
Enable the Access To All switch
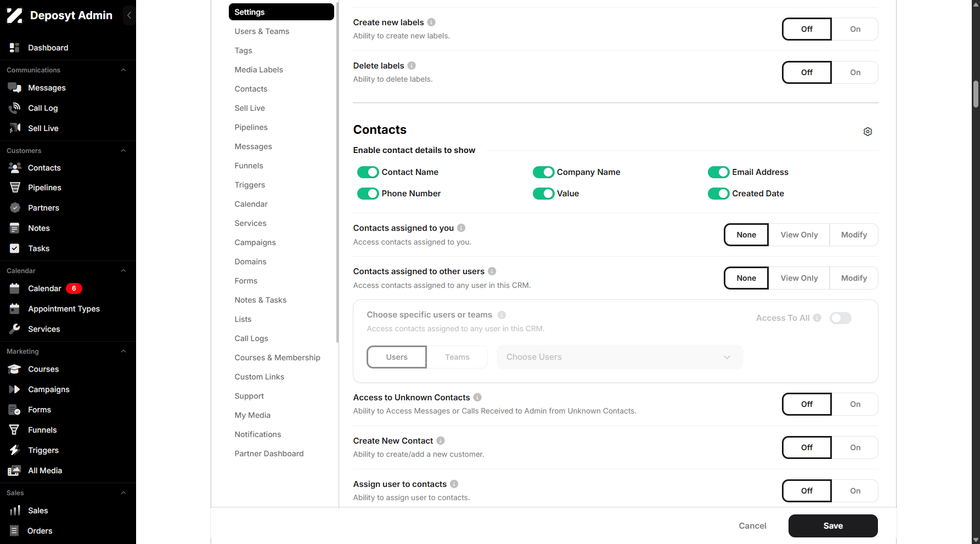click(x=841, y=318)
